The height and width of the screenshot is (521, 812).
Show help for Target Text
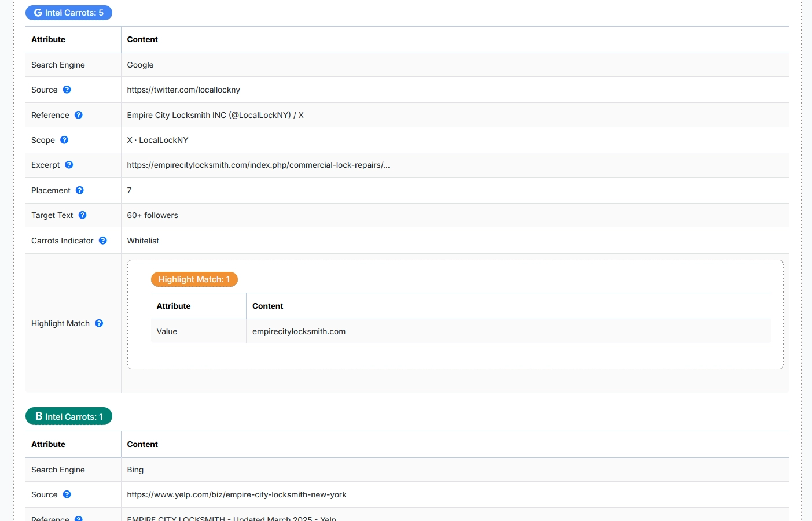point(82,215)
